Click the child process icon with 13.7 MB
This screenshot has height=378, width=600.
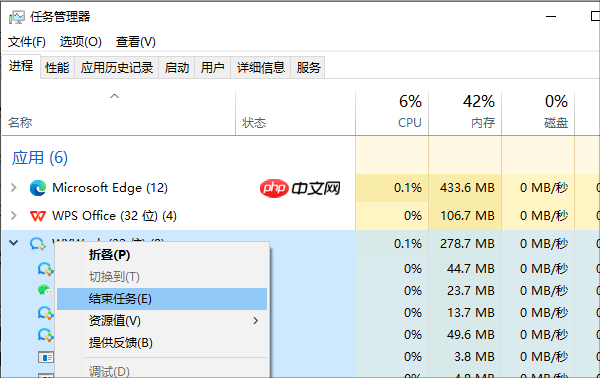tap(46, 313)
